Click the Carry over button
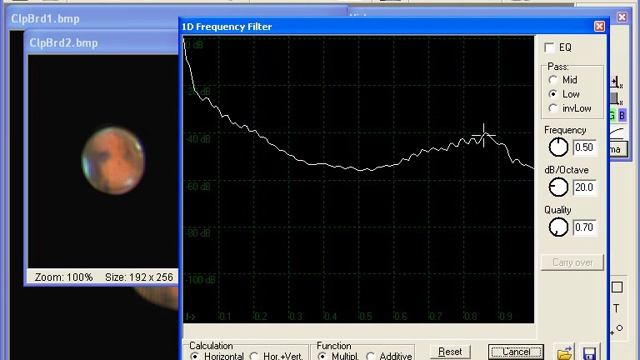640x360 pixels. [572, 262]
